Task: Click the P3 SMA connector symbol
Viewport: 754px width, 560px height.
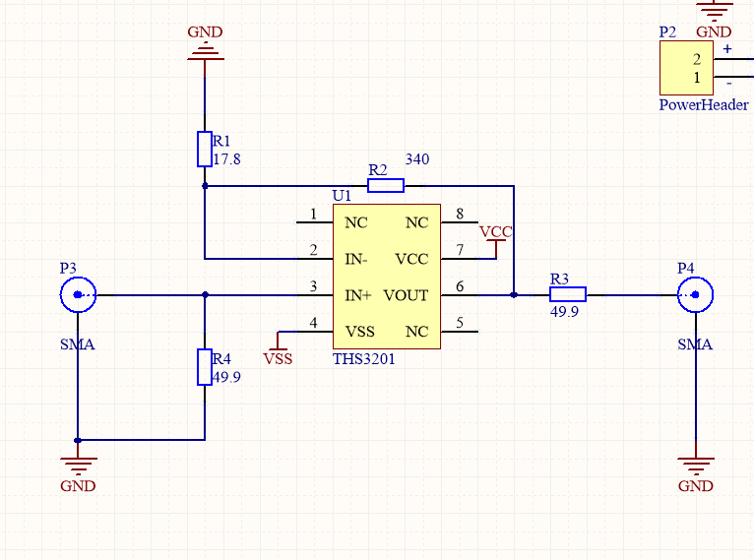Action: pyautogui.click(x=78, y=294)
